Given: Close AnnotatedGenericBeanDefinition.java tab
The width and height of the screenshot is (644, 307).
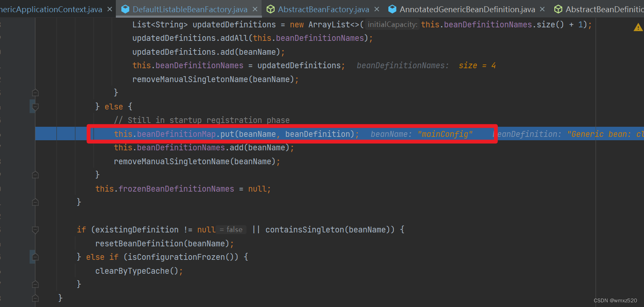Looking at the screenshot, I should tap(542, 9).
